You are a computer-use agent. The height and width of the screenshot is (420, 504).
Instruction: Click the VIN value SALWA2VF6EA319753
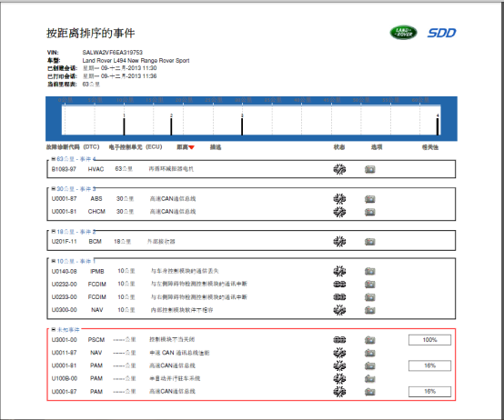pyautogui.click(x=113, y=53)
